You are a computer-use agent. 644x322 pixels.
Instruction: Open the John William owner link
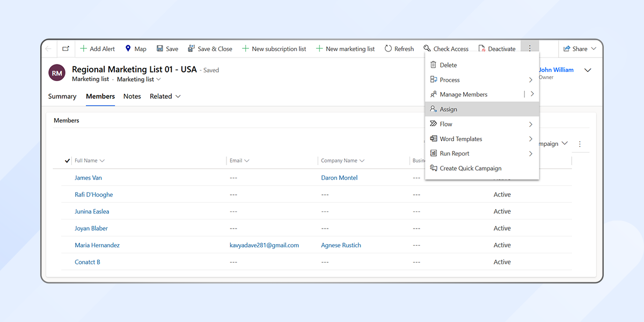556,70
